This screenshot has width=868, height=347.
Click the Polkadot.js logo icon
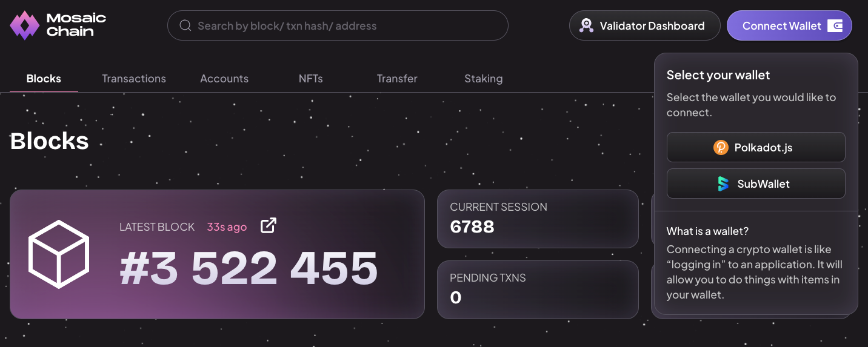click(x=721, y=147)
